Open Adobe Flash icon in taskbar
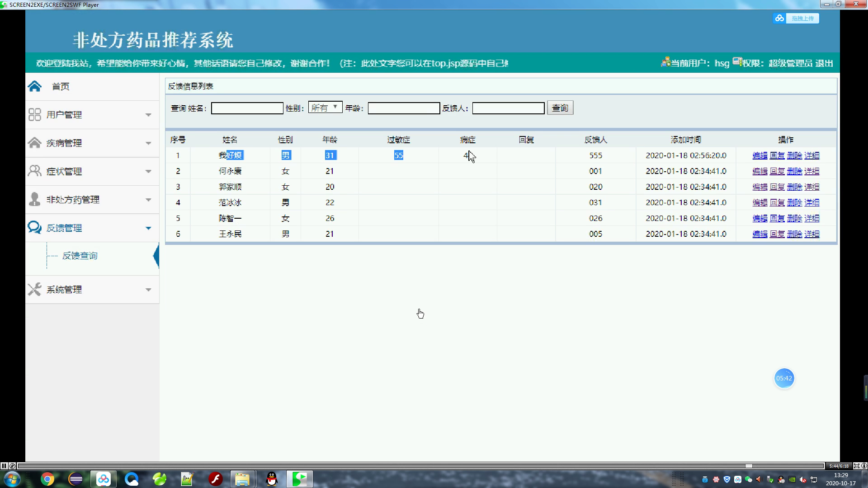 [216, 479]
